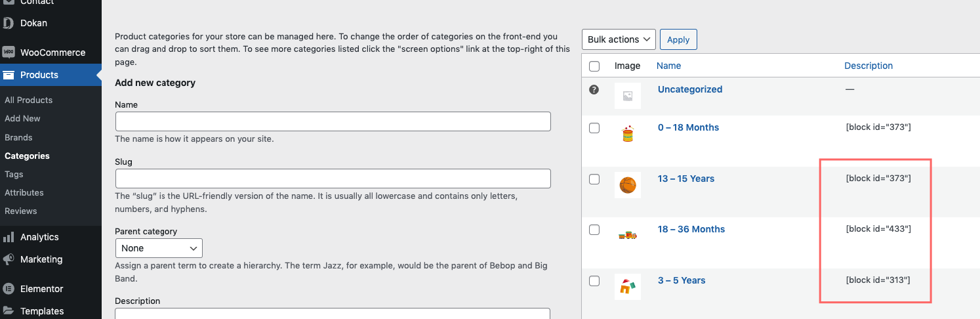Screen dimensions: 980x319
Task: Go to the Attributes submenu item
Action: (x=24, y=192)
